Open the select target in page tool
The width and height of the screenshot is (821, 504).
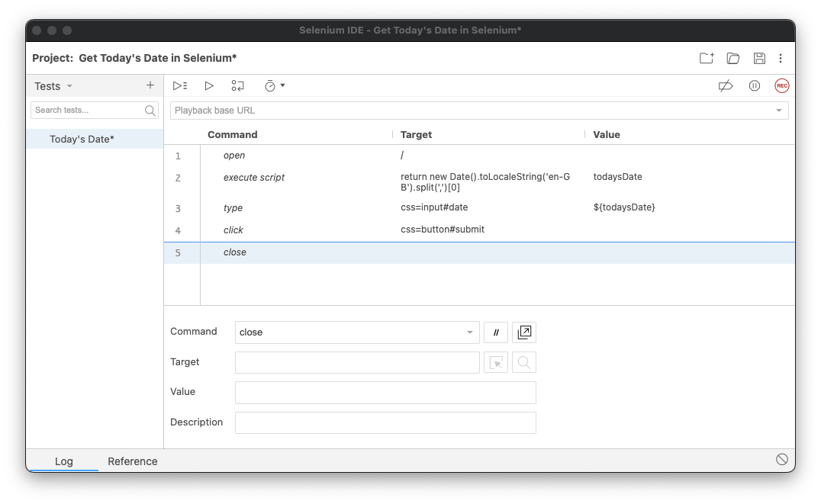click(495, 362)
